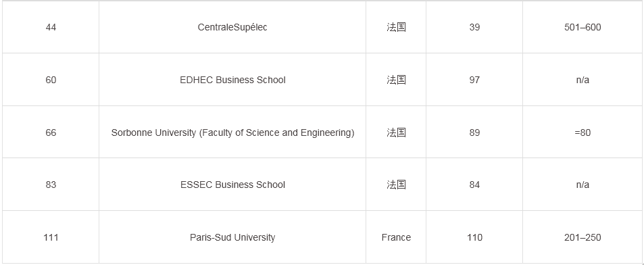Screen dimensions: 644x265
Task: Select the =80 cell
Action: pyautogui.click(x=583, y=132)
